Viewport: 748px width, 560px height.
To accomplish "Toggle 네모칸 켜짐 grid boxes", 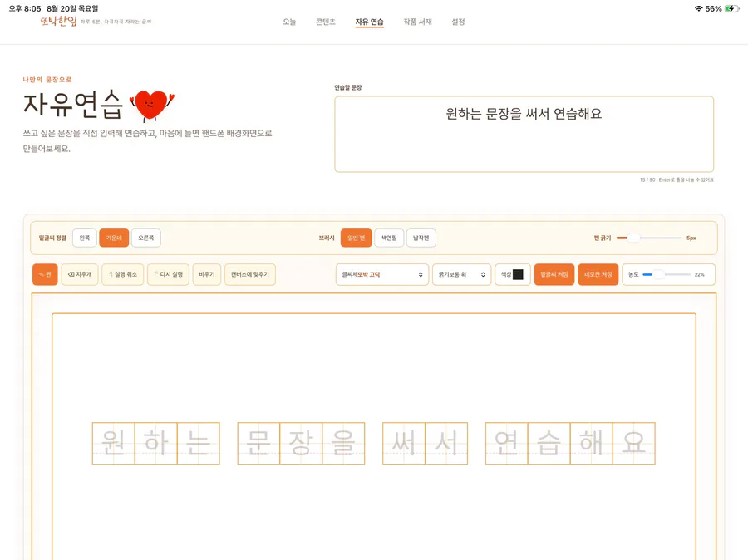I will click(x=598, y=274).
